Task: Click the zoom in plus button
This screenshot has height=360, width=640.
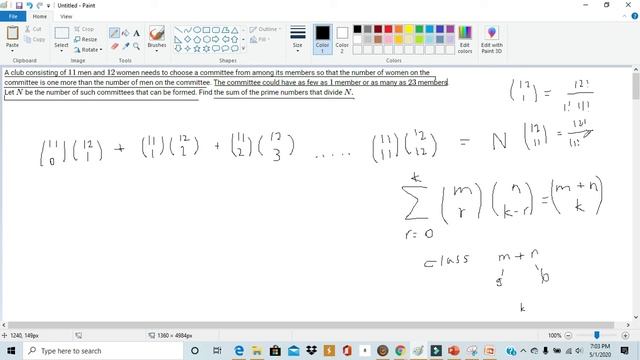Action: pos(625,336)
